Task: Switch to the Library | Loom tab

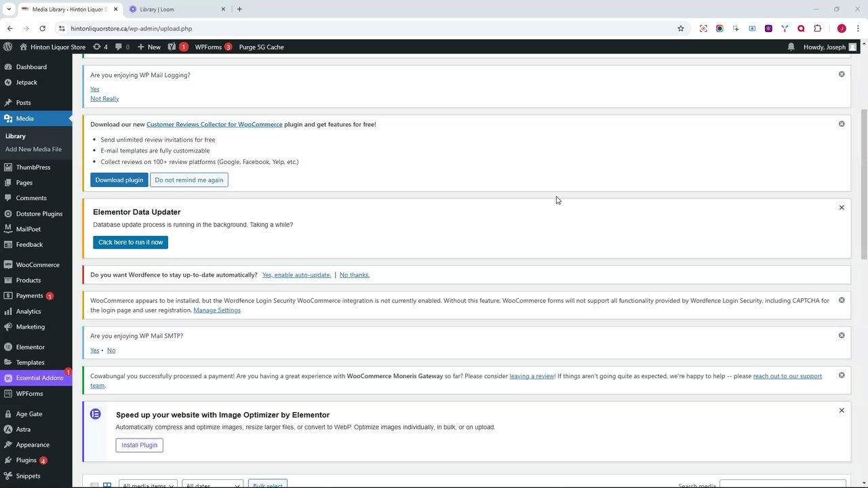Action: (x=176, y=9)
